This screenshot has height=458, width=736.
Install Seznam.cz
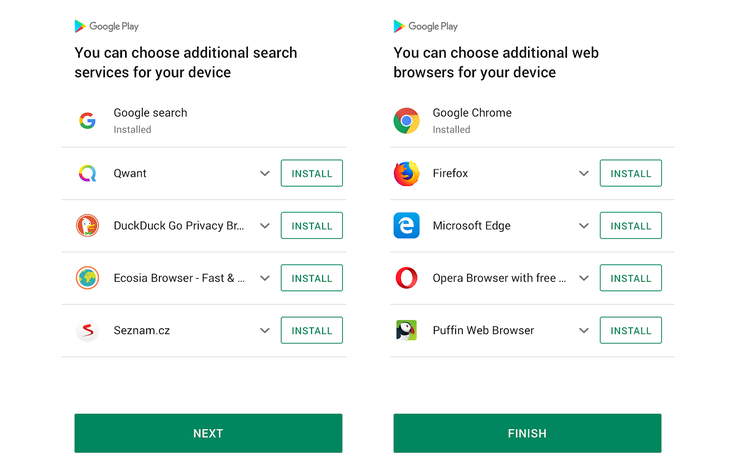(x=312, y=330)
